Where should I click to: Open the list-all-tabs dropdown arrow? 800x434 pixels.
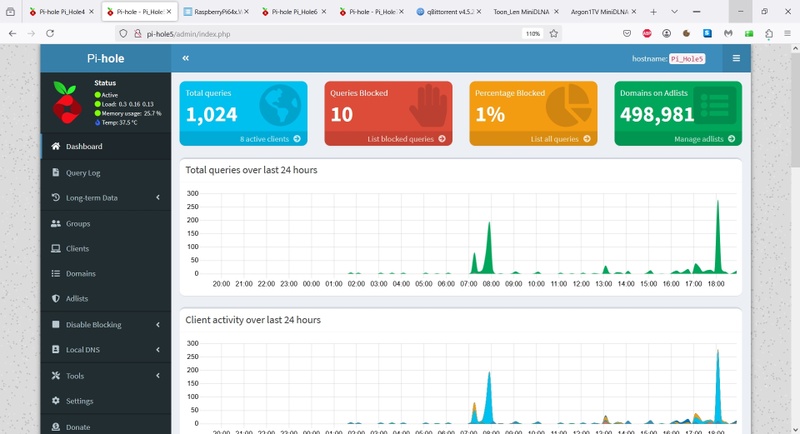click(x=674, y=12)
